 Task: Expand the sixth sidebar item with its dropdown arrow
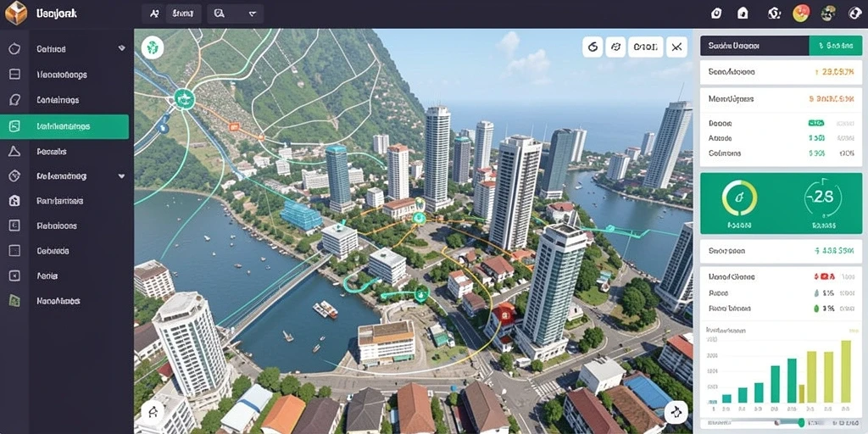click(122, 176)
